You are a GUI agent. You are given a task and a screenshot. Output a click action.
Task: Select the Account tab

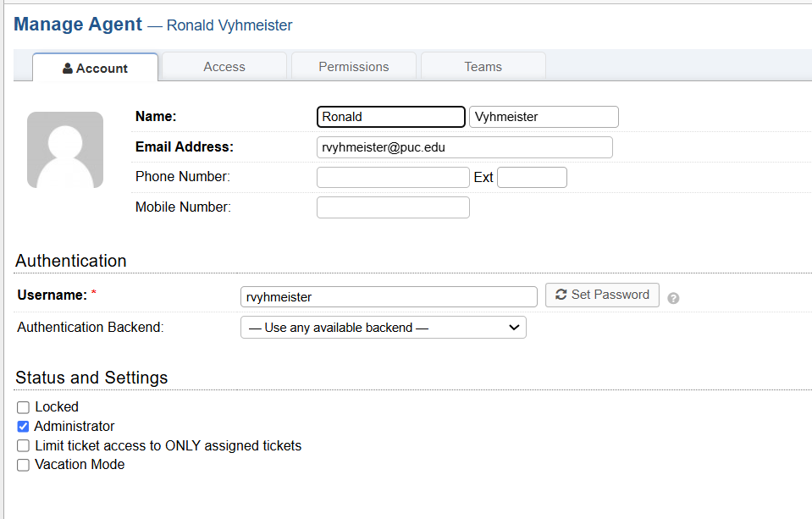(95, 69)
